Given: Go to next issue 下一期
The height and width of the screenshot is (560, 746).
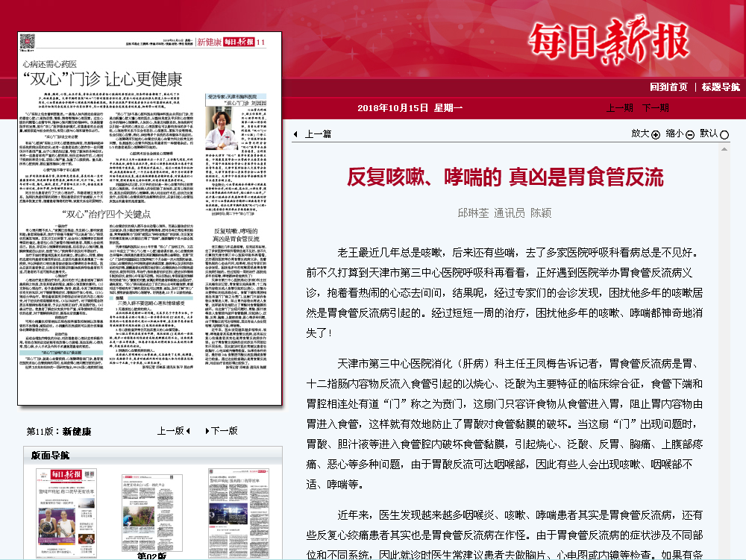Looking at the screenshot, I should [655, 108].
